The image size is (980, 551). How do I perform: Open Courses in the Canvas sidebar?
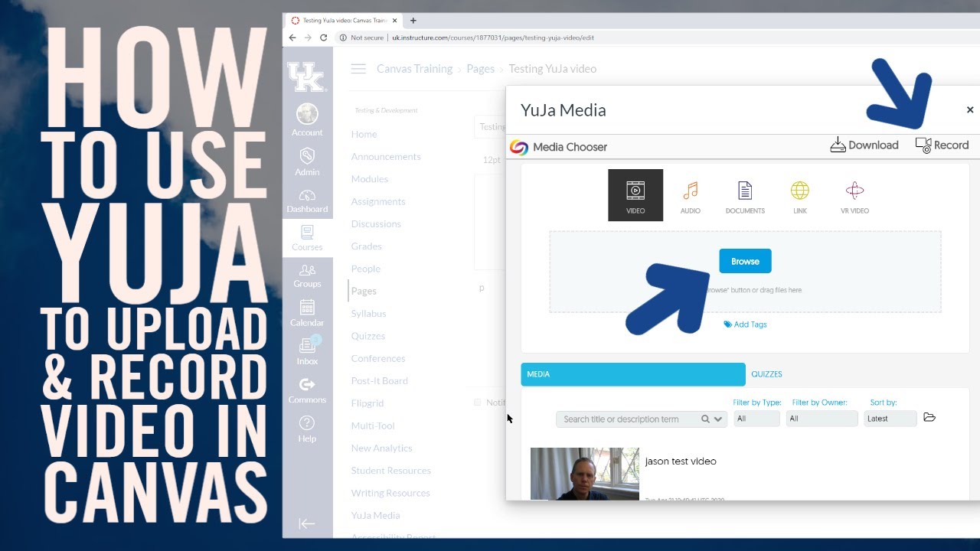pos(307,238)
